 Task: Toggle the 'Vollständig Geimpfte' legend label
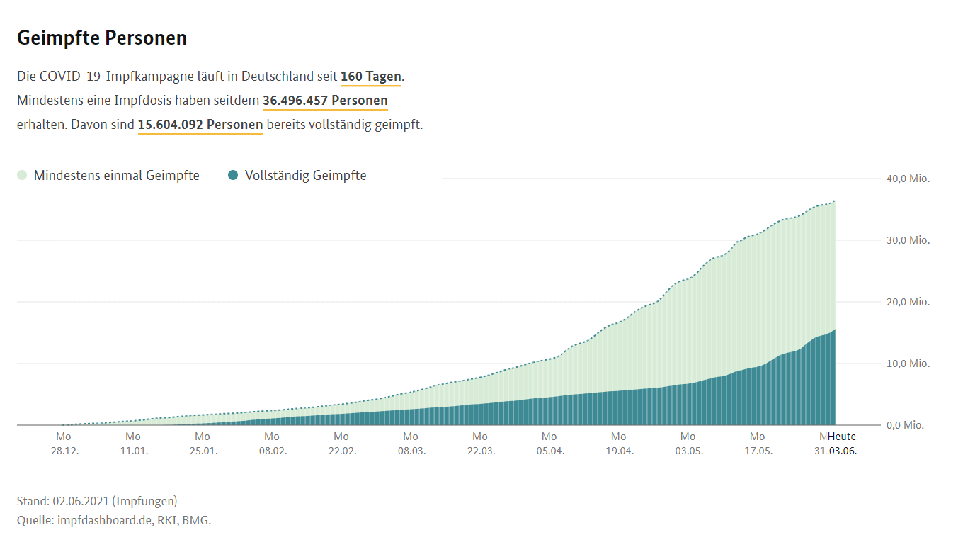tap(305, 176)
